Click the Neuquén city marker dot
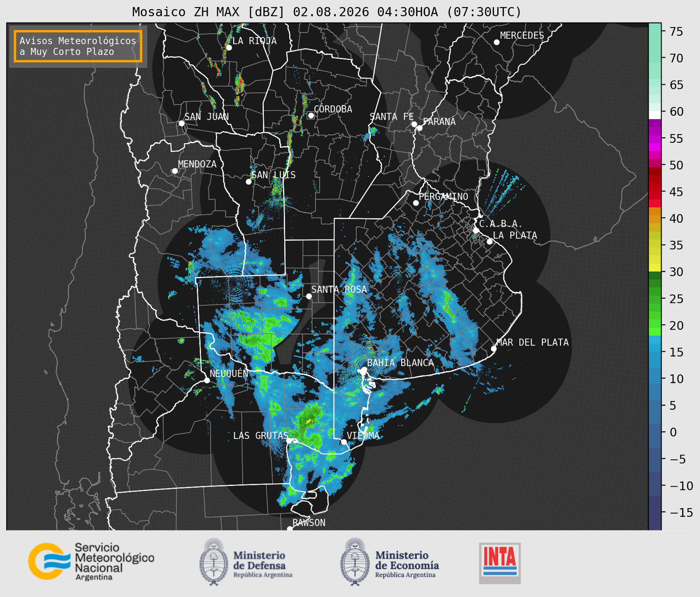The height and width of the screenshot is (597, 700). [207, 380]
